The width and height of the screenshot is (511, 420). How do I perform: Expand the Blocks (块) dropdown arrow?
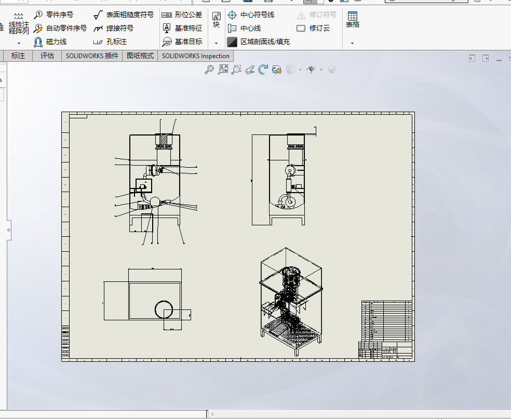tap(217, 43)
